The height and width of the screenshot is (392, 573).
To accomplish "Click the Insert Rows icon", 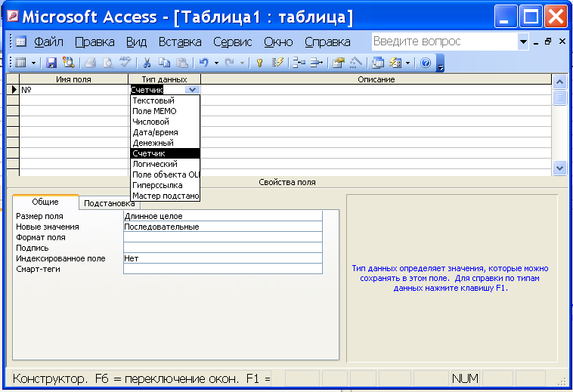I will [x=299, y=63].
